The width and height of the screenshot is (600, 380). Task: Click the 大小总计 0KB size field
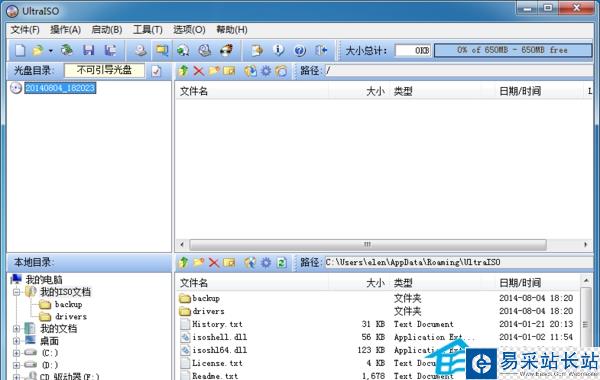(x=413, y=50)
